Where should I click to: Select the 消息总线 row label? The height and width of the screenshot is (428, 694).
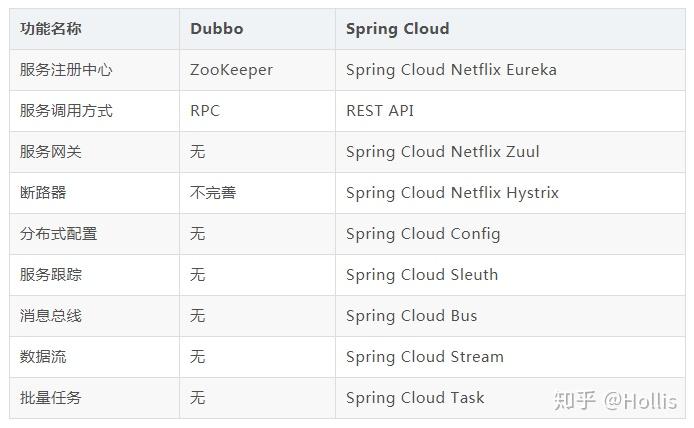(51, 316)
